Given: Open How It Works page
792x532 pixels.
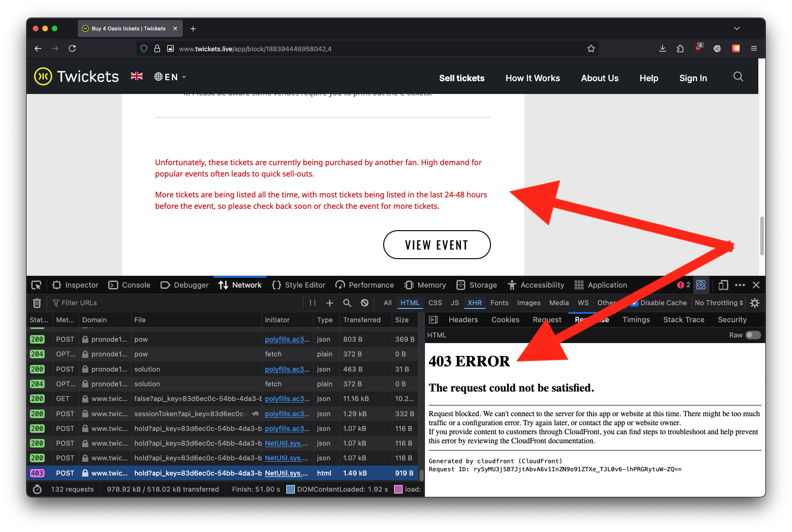Looking at the screenshot, I should (x=532, y=78).
